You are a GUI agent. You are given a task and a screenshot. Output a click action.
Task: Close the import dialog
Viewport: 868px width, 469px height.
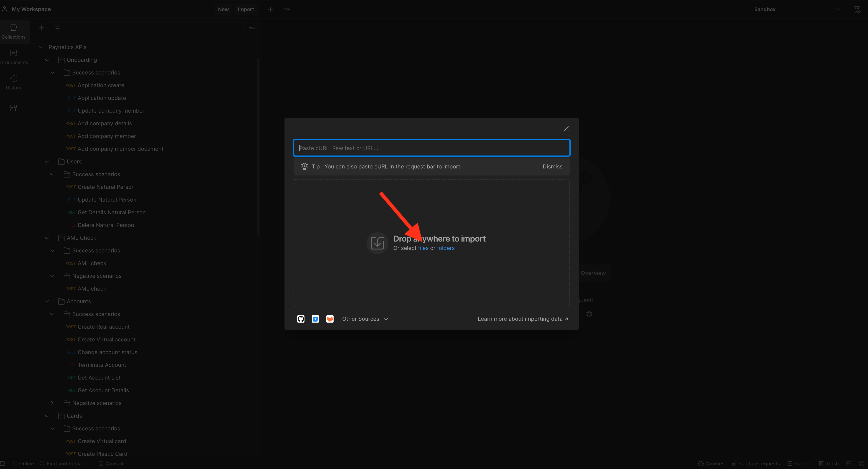566,129
